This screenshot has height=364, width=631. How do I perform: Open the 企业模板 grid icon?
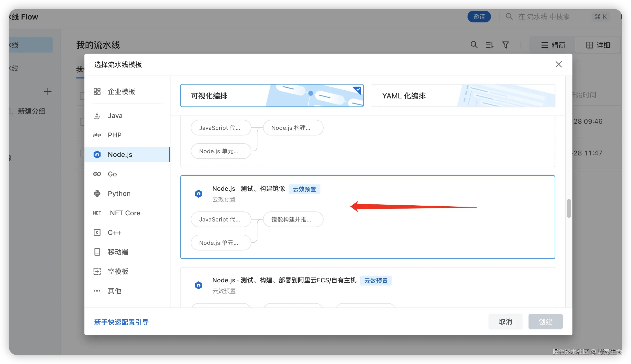[97, 92]
